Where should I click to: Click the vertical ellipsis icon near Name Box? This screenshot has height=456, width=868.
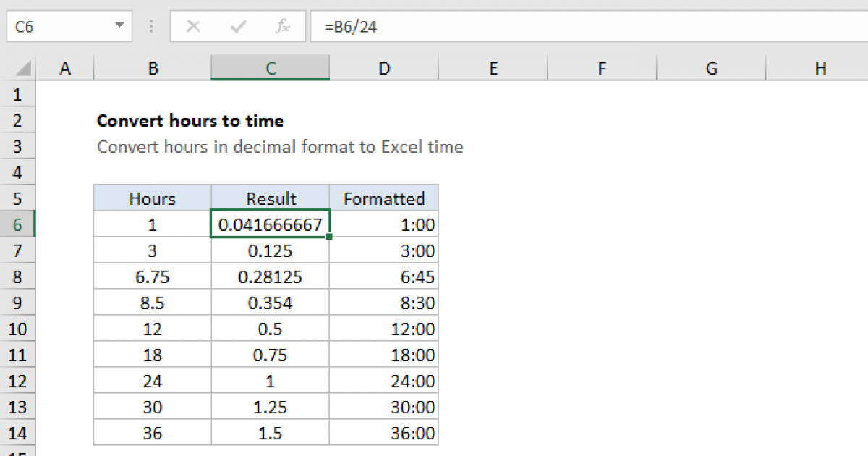click(150, 26)
